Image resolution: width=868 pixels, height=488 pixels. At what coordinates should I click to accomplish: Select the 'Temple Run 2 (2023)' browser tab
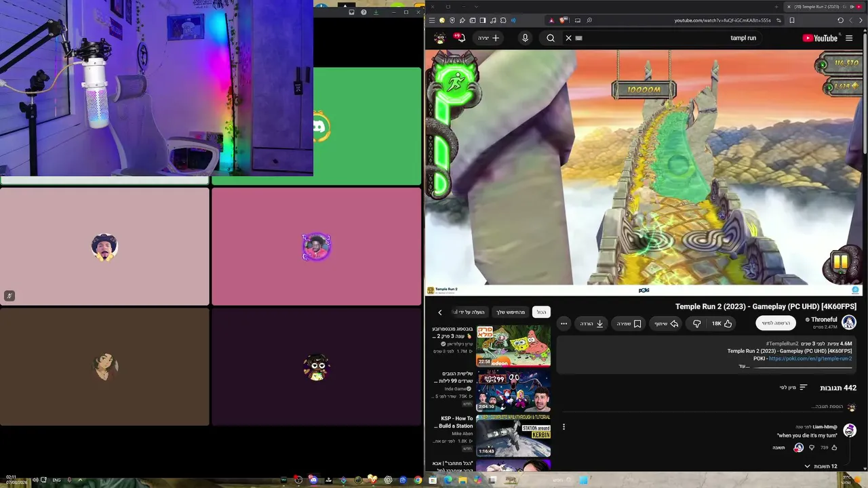(x=823, y=7)
